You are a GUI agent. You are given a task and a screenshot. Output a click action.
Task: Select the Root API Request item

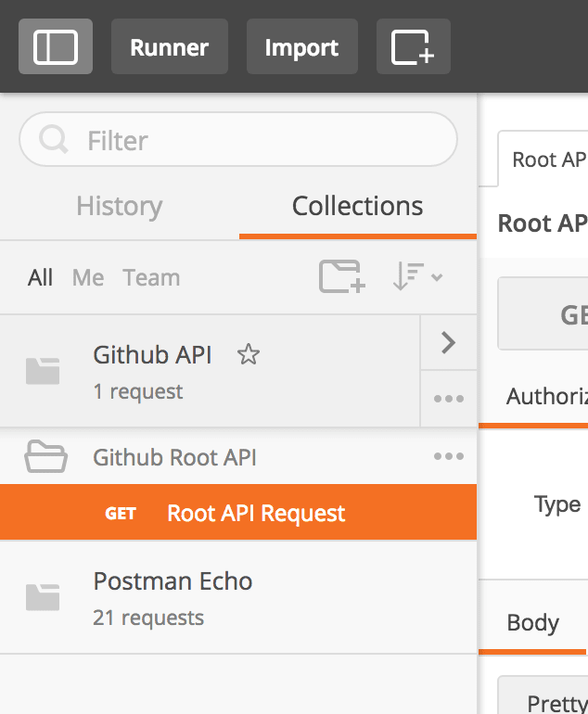(238, 512)
